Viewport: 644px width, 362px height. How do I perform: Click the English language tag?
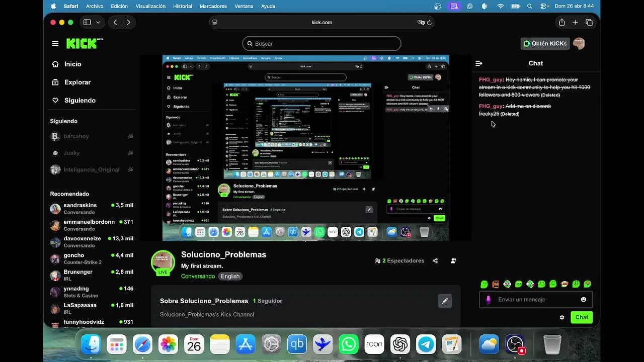coord(230,276)
